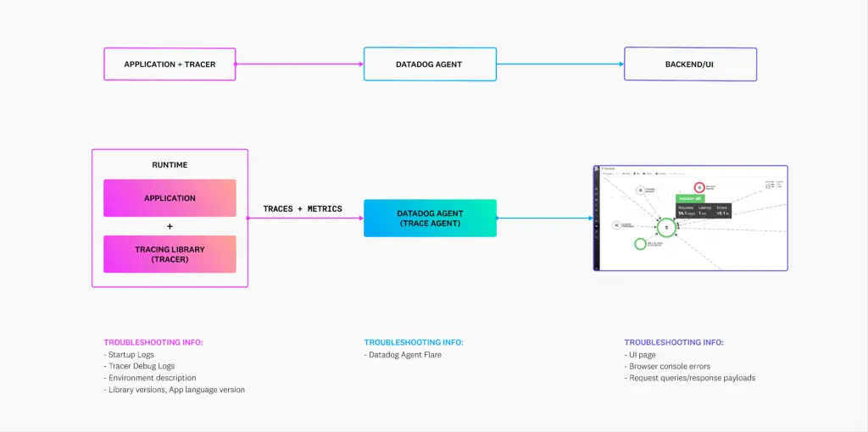Click the Startup Logs line
Screen dimensions: 868x432
tap(129, 355)
